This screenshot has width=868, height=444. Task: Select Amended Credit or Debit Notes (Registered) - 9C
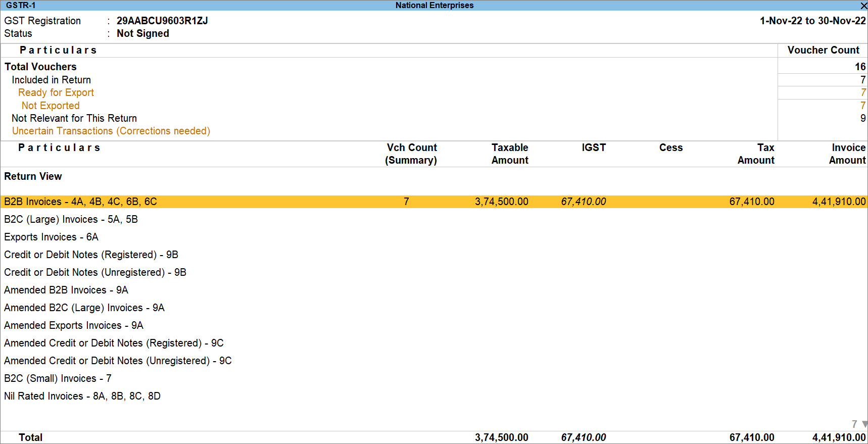[x=434, y=343]
